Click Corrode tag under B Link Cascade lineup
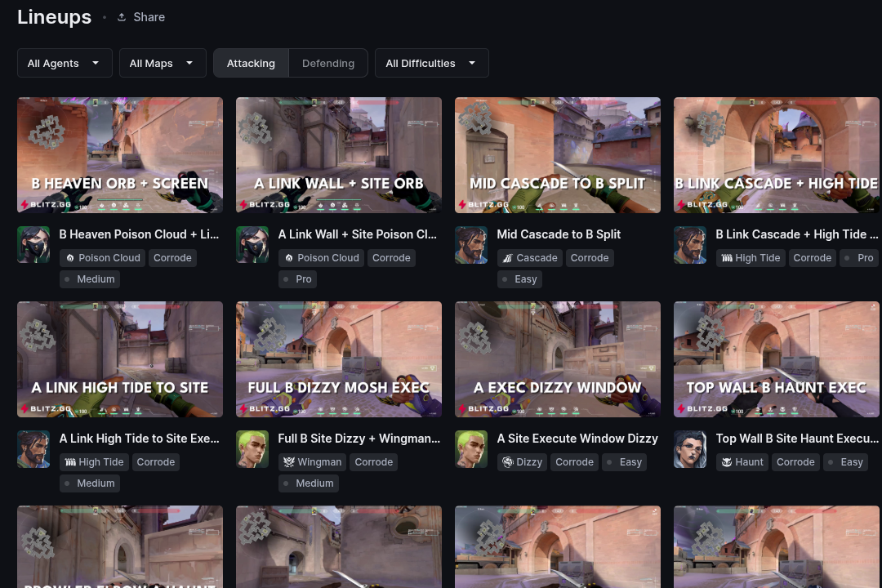Viewport: 882px width, 588px height. click(x=813, y=258)
